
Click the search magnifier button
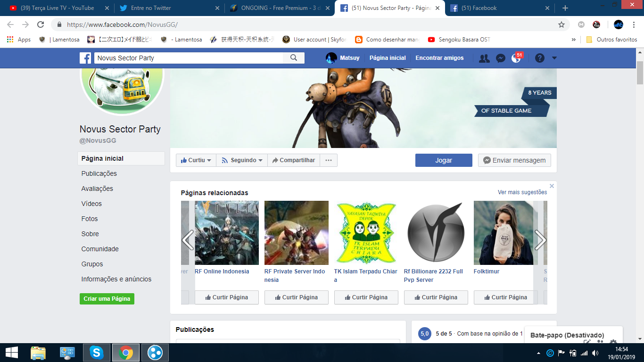(x=294, y=58)
